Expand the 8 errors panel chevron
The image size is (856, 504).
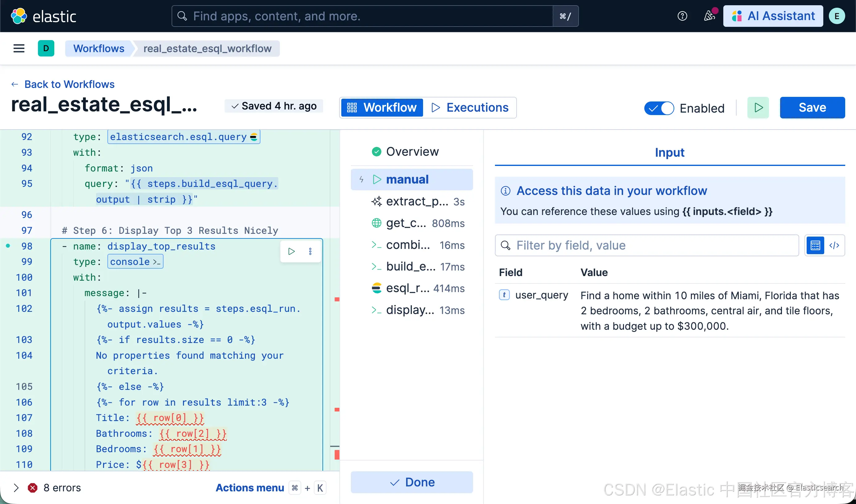16,488
